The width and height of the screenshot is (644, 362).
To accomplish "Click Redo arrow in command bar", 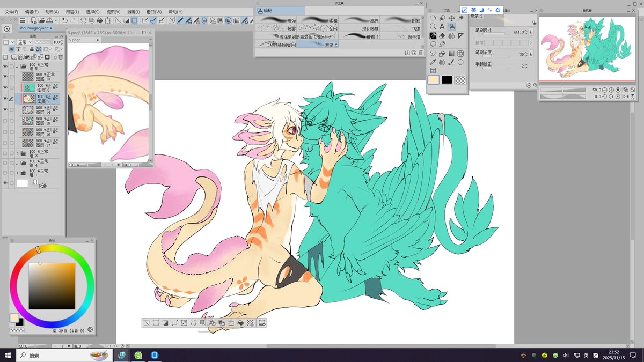I will click(72, 20).
